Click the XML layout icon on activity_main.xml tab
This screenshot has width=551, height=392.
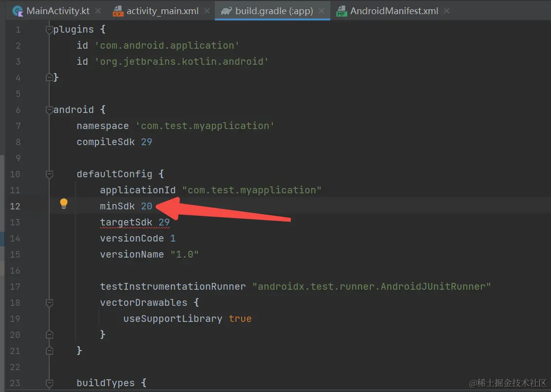coord(118,11)
